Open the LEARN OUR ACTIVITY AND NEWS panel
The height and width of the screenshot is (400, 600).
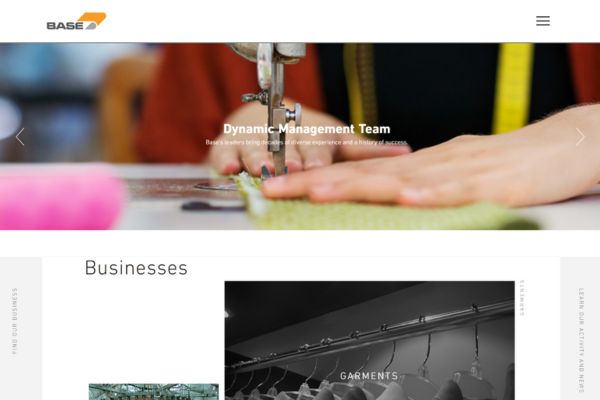click(581, 340)
